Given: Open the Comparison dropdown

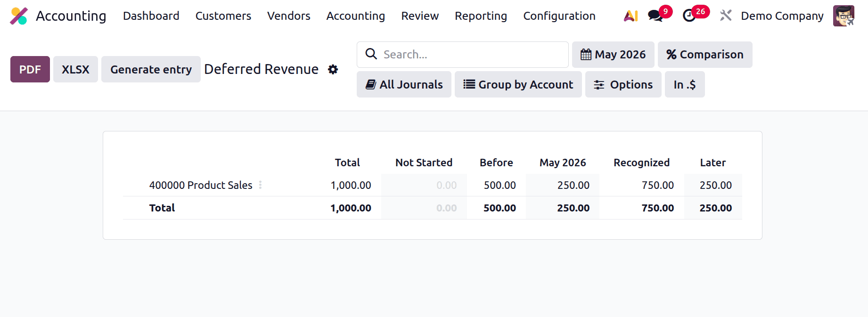Looking at the screenshot, I should point(704,55).
